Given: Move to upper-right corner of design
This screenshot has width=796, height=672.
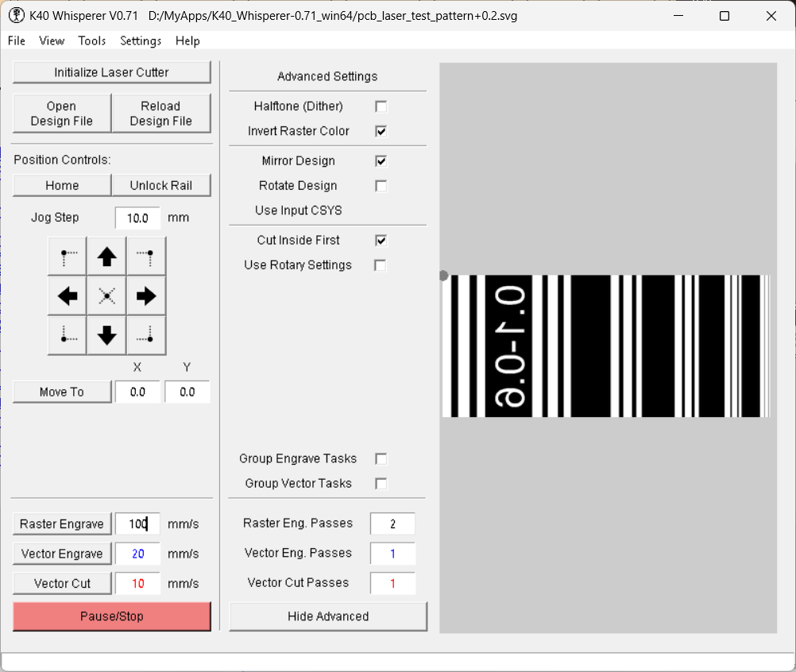Looking at the screenshot, I should click(x=146, y=257).
